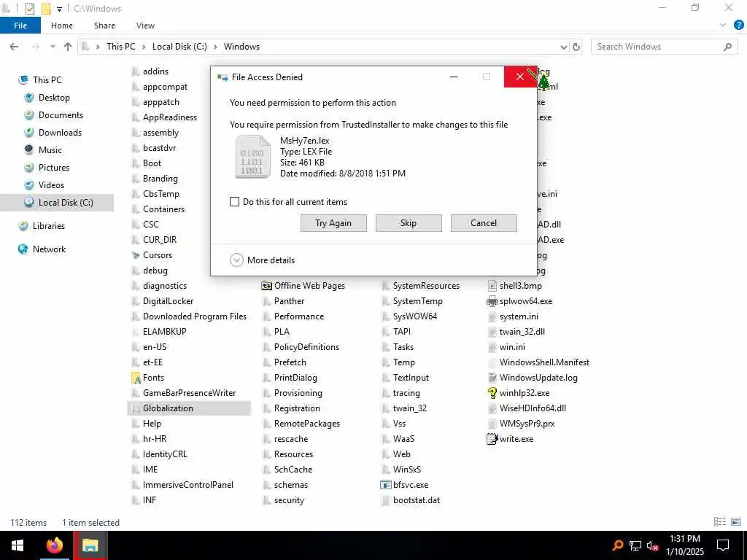The width and height of the screenshot is (747, 560).
Task: Switch to the View ribbon tab
Action: point(145,26)
